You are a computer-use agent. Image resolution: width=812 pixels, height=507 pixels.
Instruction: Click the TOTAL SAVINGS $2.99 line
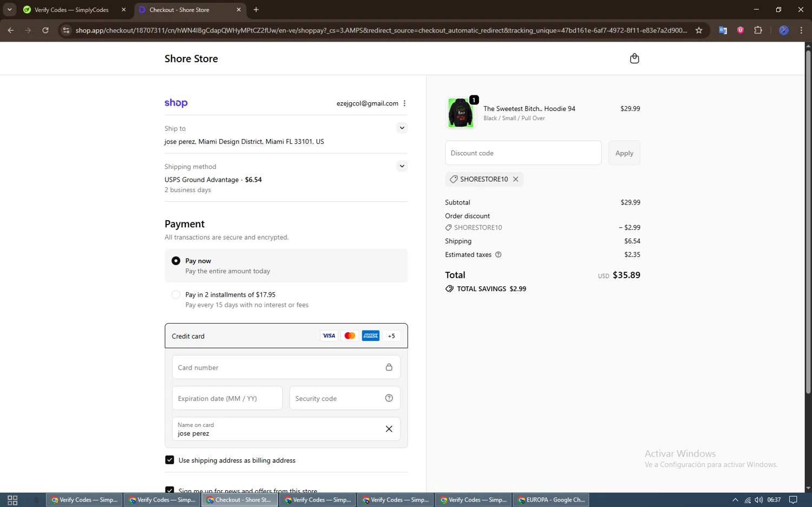pos(486,289)
